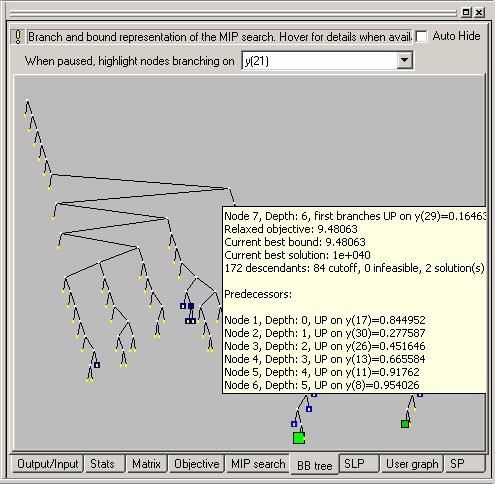The height and width of the screenshot is (484, 495).
Task: Select the smaller green solution node
Action: pyautogui.click(x=405, y=424)
